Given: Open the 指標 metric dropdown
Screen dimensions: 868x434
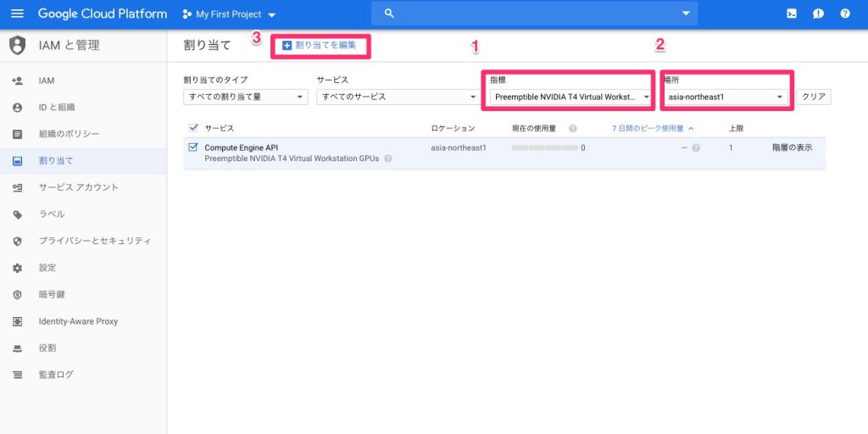Looking at the screenshot, I should tap(570, 97).
